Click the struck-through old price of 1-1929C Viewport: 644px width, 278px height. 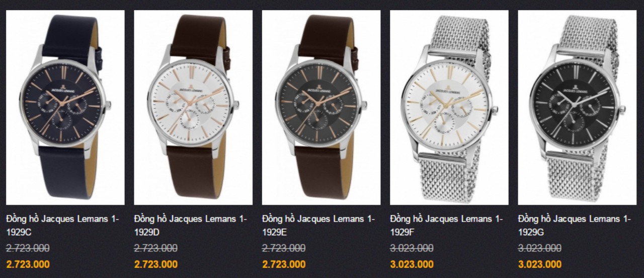pyautogui.click(x=28, y=248)
